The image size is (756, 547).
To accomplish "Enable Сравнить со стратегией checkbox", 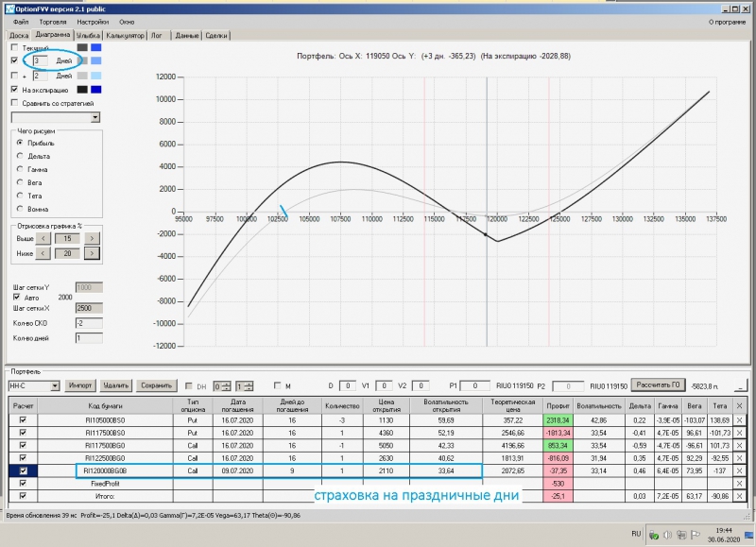I will (14, 103).
